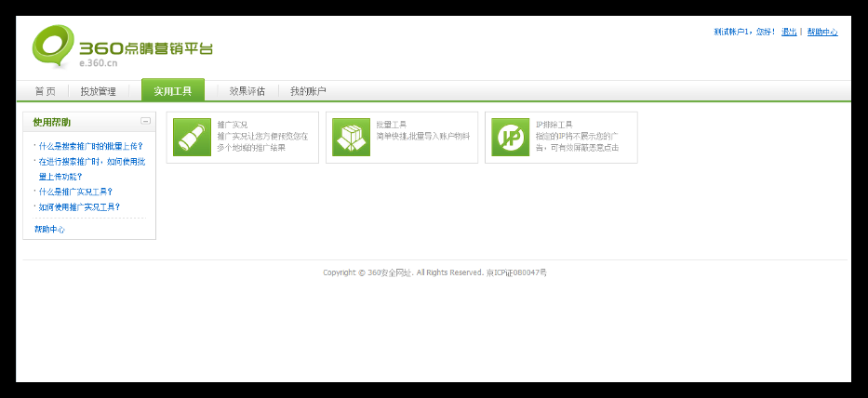Click the 推广实况 flashlight icon

pyautogui.click(x=193, y=138)
